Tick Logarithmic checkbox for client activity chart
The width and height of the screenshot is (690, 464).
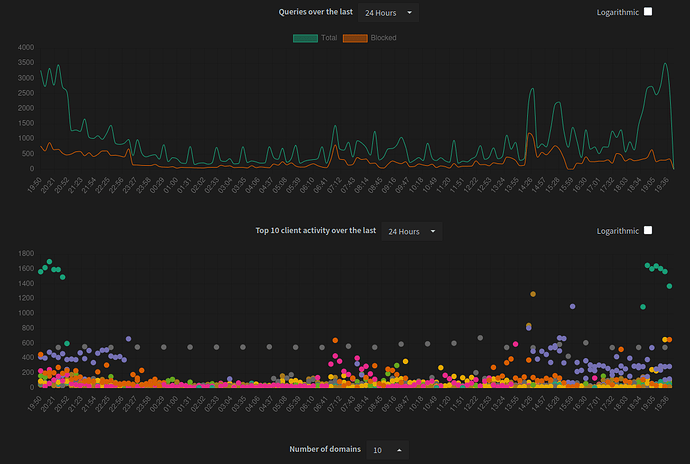click(648, 231)
